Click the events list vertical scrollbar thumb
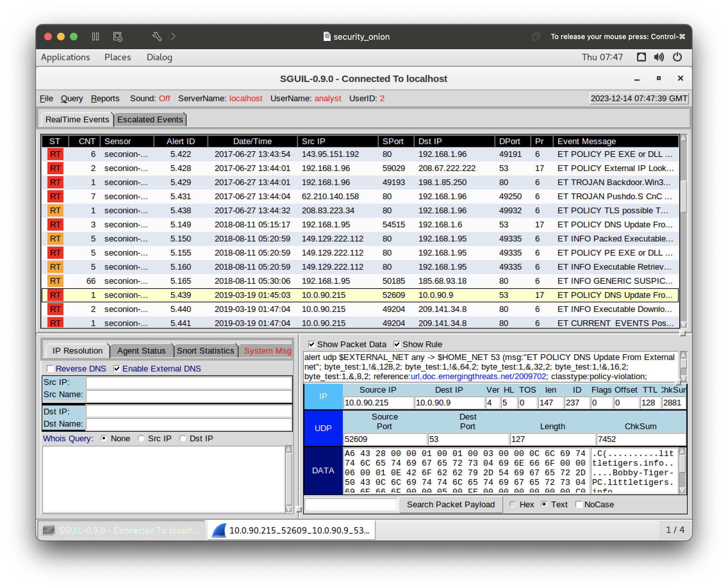Viewport: 728px width, 588px height. (683, 196)
